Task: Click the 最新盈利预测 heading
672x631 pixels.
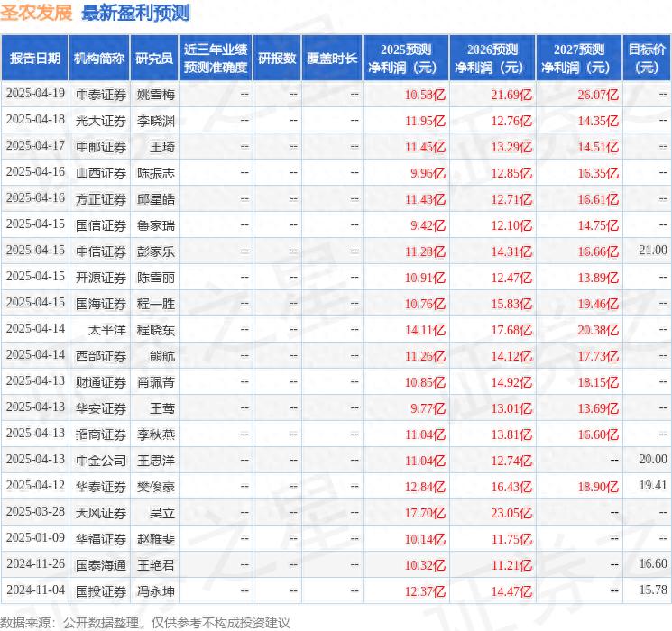Action: point(135,13)
